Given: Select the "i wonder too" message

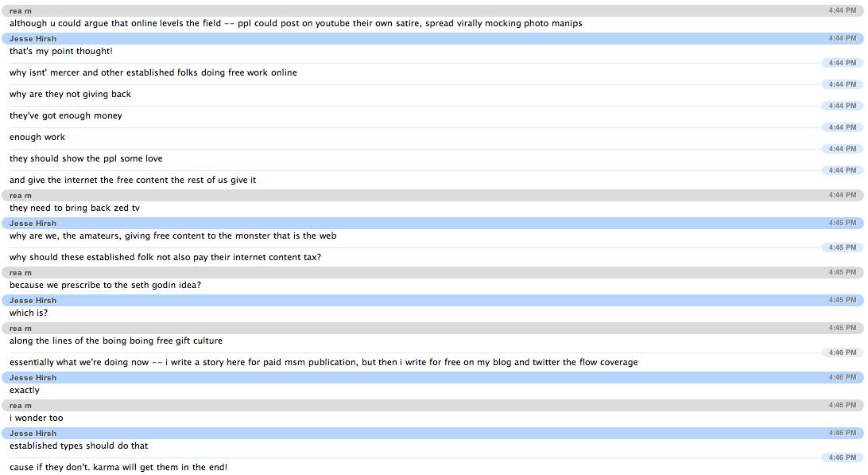Looking at the screenshot, I should tap(37, 419).
